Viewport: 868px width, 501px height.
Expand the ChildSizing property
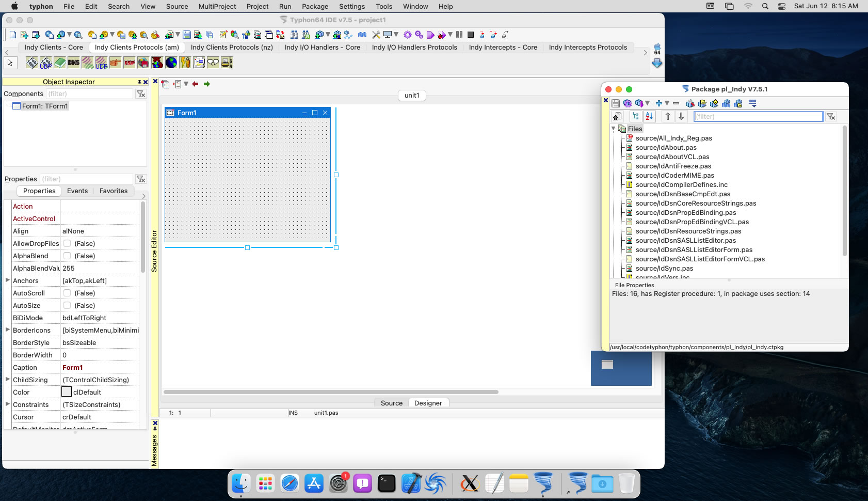pos(8,379)
